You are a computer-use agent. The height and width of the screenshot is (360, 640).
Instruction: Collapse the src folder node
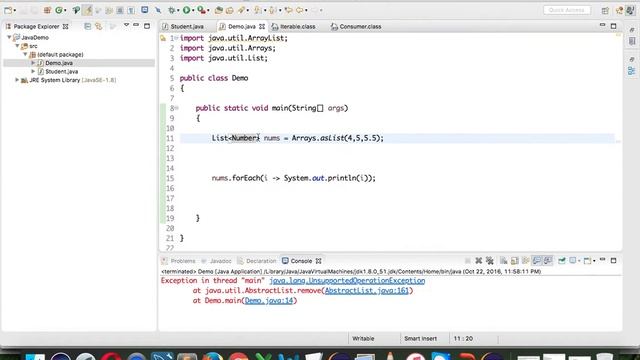17,46
